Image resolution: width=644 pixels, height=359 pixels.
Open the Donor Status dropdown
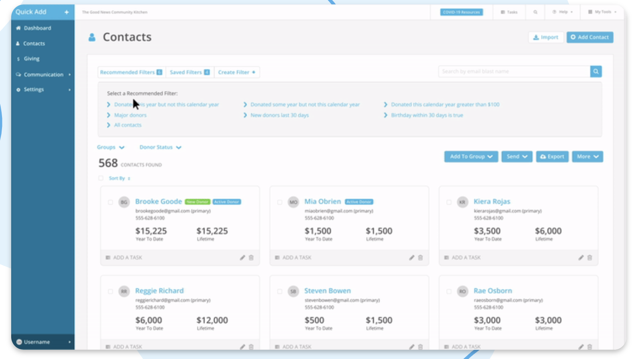[160, 147]
